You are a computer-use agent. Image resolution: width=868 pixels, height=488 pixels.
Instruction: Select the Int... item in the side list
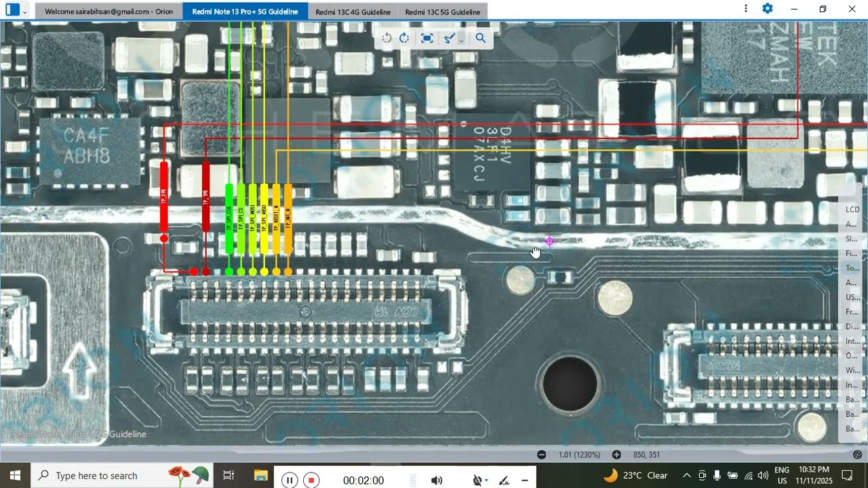(x=852, y=341)
